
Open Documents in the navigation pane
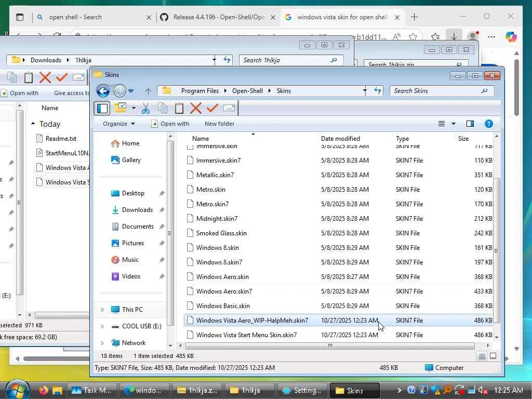pyautogui.click(x=138, y=227)
